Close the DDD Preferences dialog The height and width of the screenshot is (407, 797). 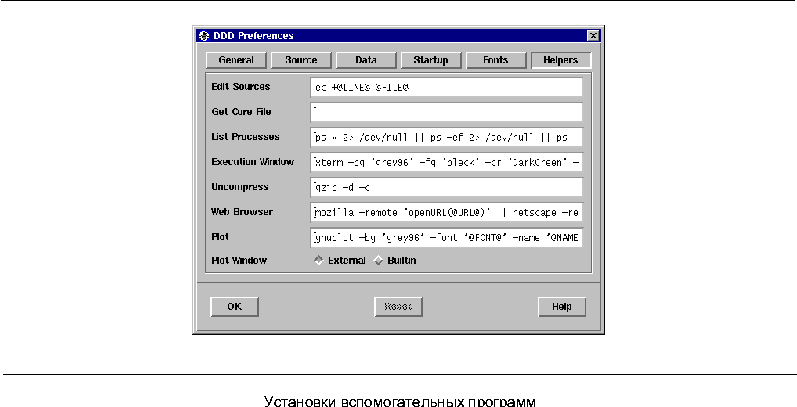pos(593,35)
